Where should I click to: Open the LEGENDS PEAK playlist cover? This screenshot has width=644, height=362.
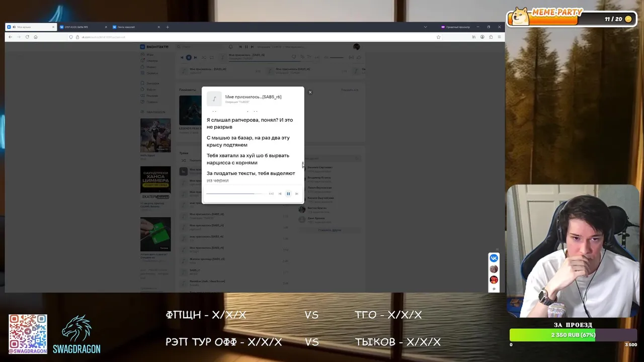190,110
